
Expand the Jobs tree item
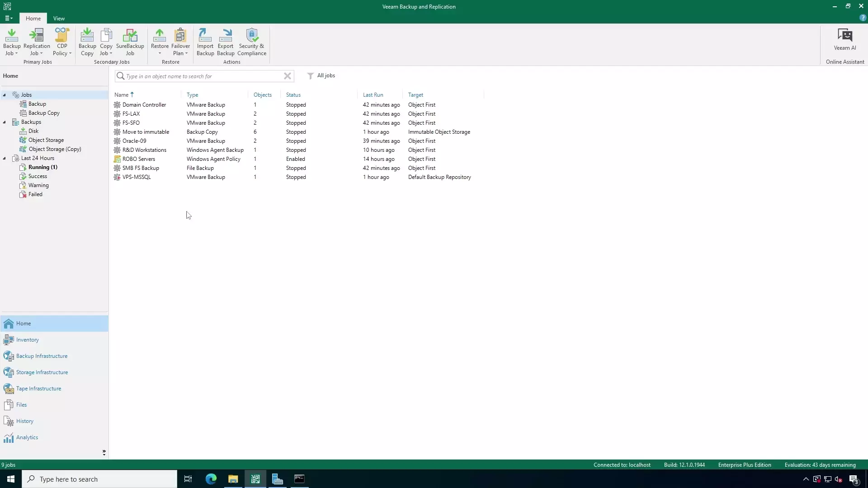click(4, 95)
